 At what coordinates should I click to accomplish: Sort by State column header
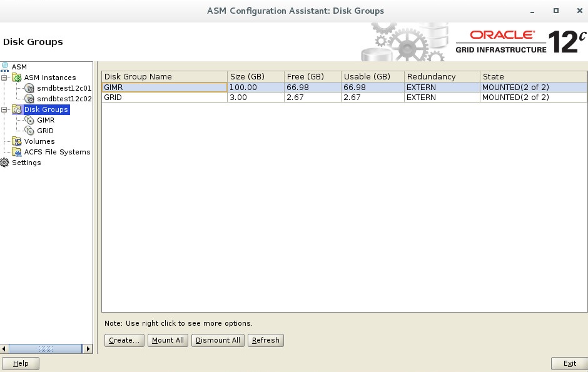533,76
